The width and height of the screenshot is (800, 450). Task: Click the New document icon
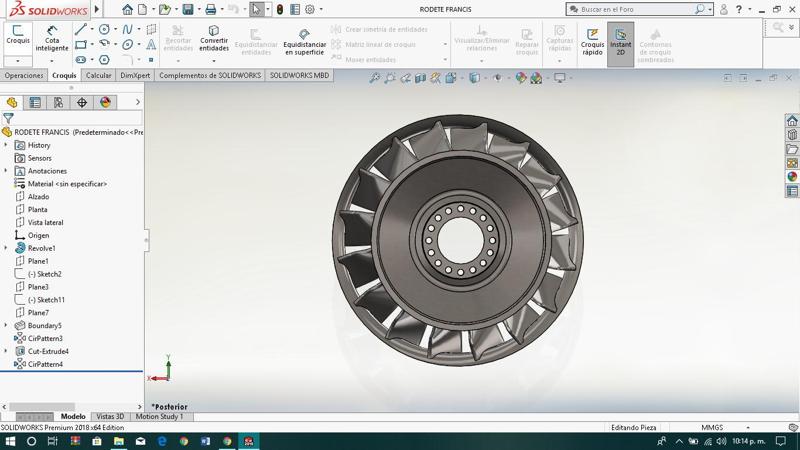(x=143, y=9)
